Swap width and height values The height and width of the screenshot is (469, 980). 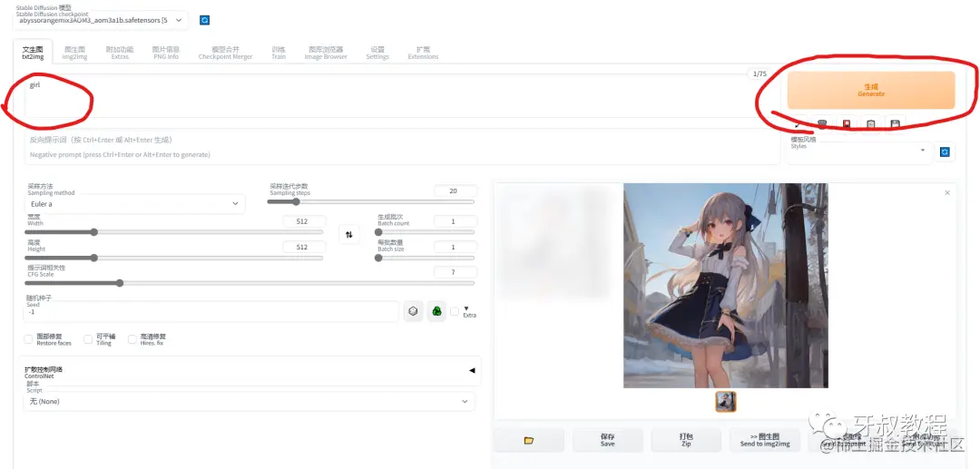348,235
